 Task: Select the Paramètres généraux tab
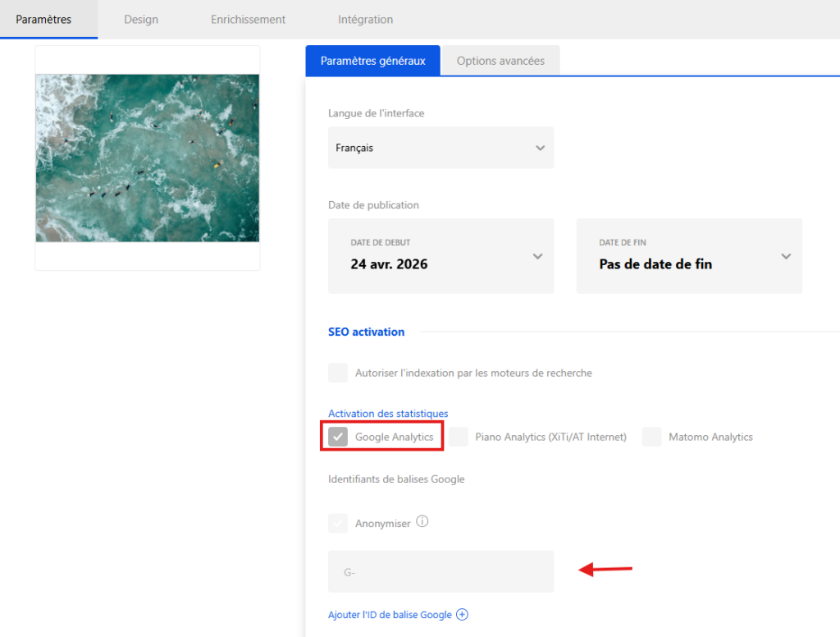pos(372,61)
